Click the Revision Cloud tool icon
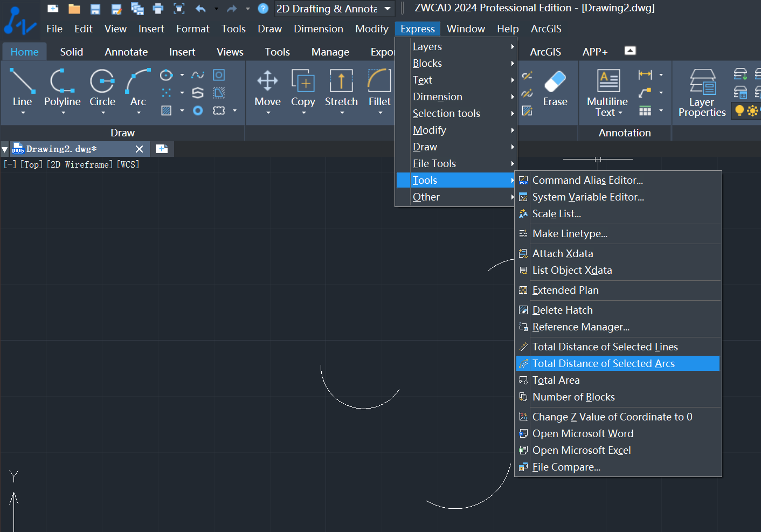Screen dimensions: 761x532 (219, 110)
